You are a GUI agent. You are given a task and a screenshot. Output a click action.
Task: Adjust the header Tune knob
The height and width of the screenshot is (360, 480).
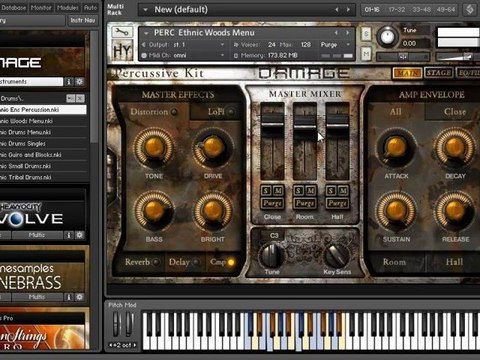click(x=387, y=37)
